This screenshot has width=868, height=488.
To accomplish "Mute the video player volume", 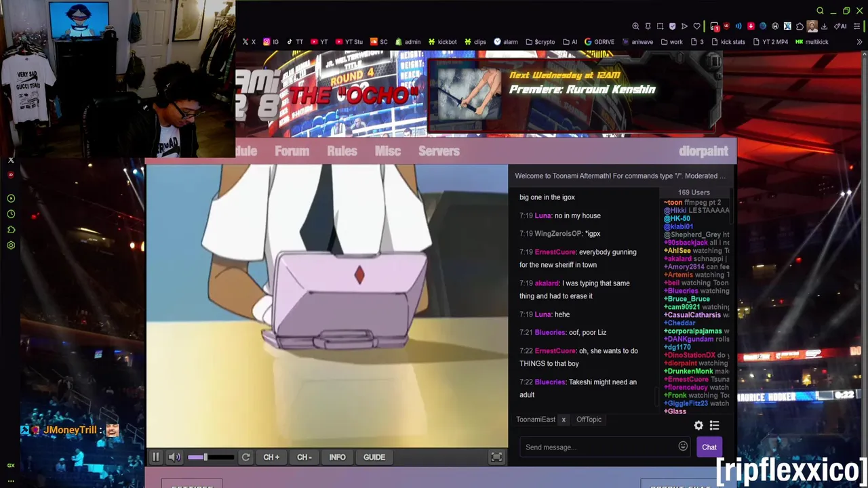I will pyautogui.click(x=175, y=457).
